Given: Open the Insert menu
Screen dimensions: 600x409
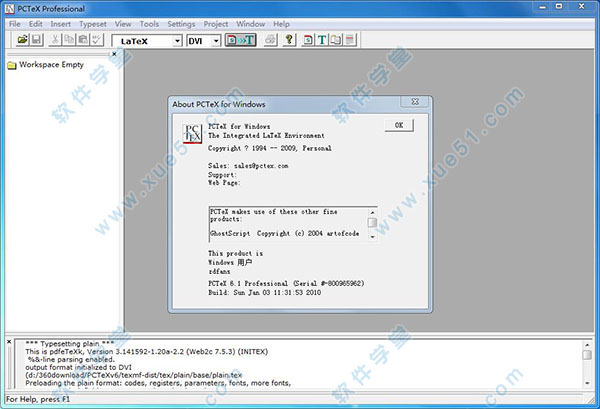Looking at the screenshot, I should pyautogui.click(x=60, y=24).
